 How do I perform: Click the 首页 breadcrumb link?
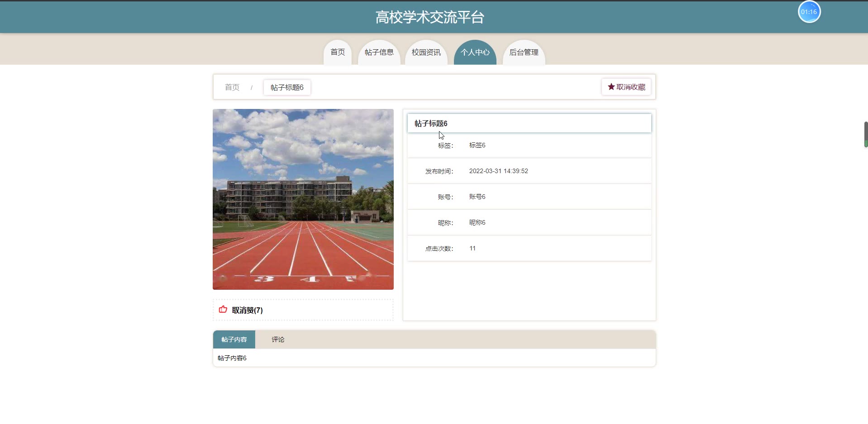(x=232, y=87)
